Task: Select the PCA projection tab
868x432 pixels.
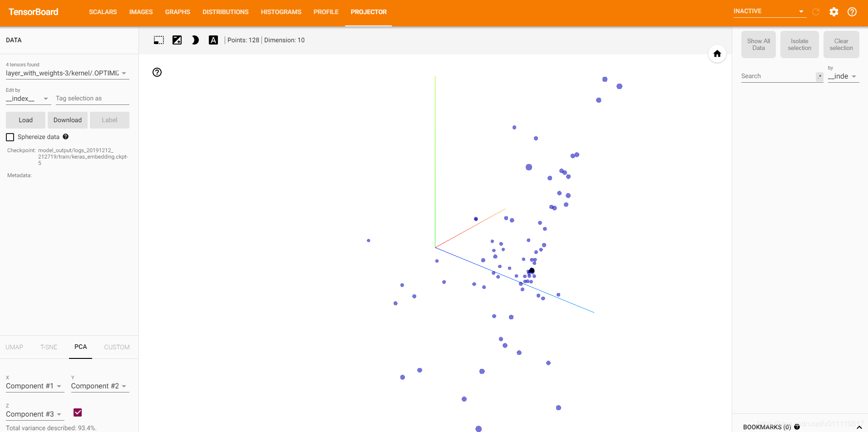Action: (81, 347)
